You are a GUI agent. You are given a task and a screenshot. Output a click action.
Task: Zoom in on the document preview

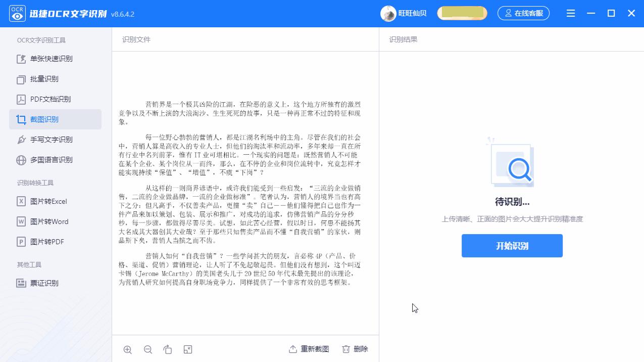point(127,349)
